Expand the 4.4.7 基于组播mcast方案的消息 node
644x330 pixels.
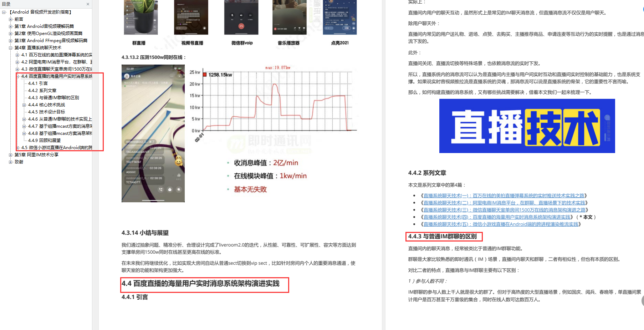click(24, 126)
